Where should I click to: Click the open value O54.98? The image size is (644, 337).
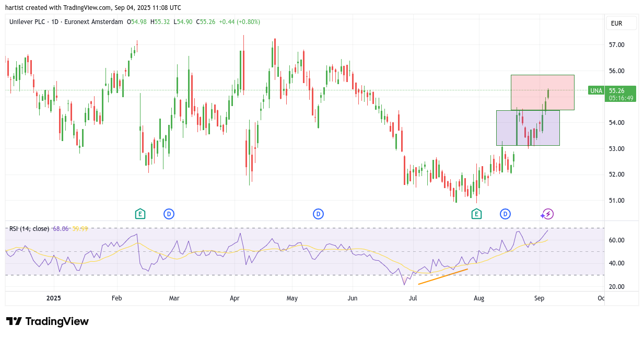coord(137,22)
